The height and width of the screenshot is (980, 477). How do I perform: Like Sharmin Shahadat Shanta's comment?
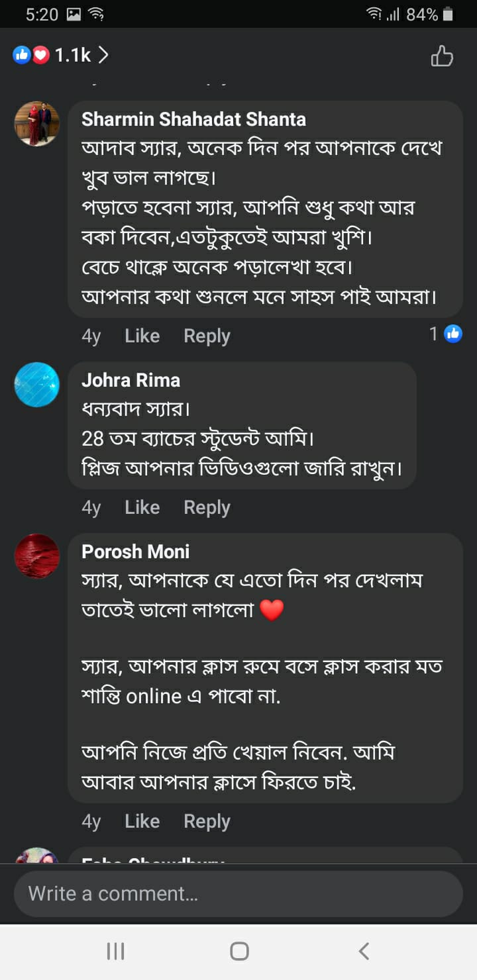point(142,336)
